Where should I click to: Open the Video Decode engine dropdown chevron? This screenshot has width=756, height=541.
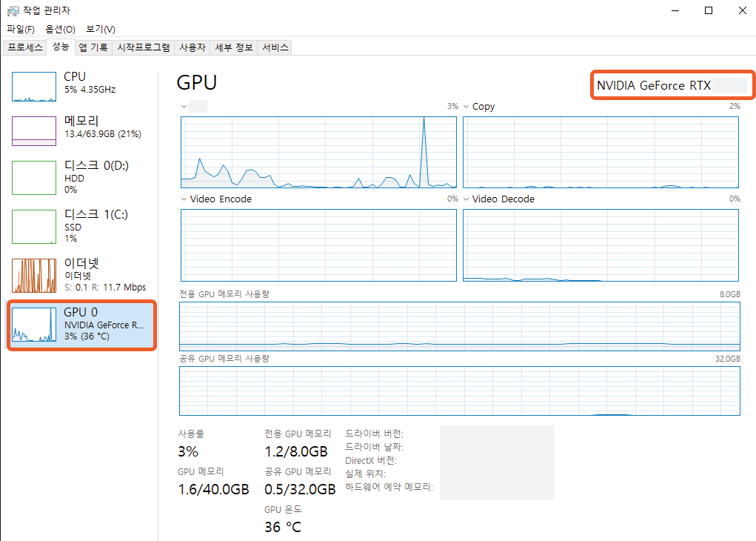pos(466,199)
